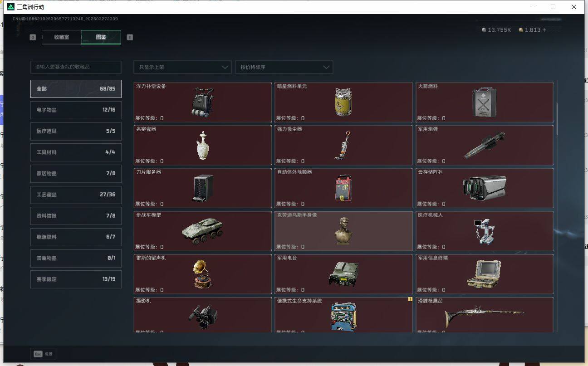Click the 13,755K currency balance
This screenshot has width=588, height=366.
tap(500, 30)
